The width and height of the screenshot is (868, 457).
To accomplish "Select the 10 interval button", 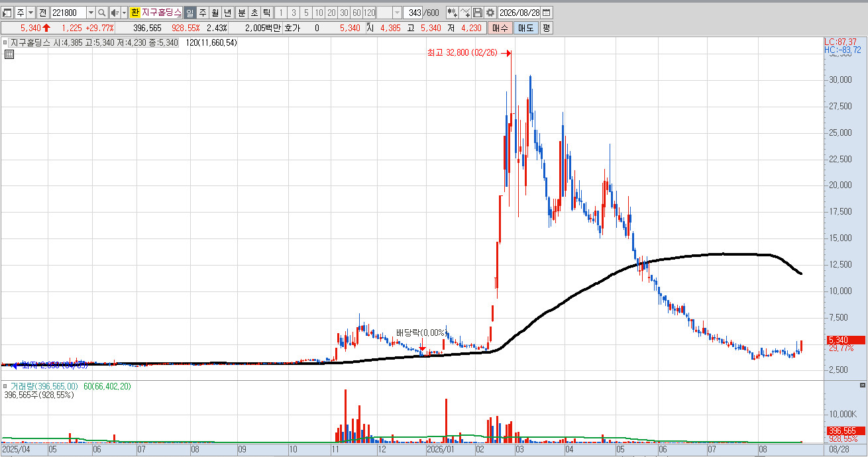I will click(319, 13).
